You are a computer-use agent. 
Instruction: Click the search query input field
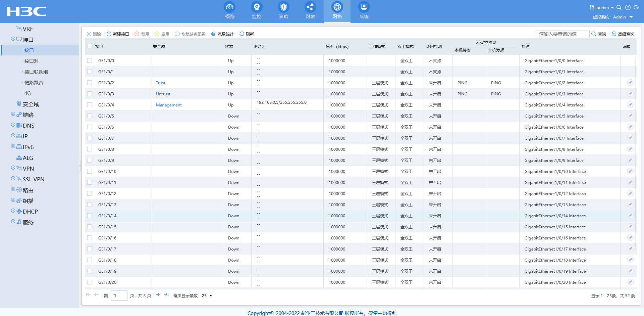click(x=562, y=34)
